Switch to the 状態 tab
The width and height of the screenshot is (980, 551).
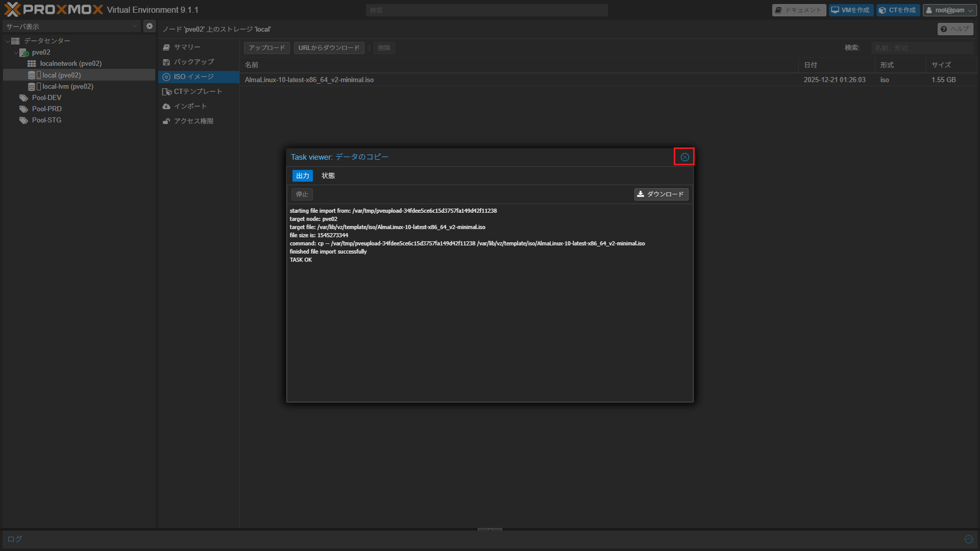[x=328, y=176]
